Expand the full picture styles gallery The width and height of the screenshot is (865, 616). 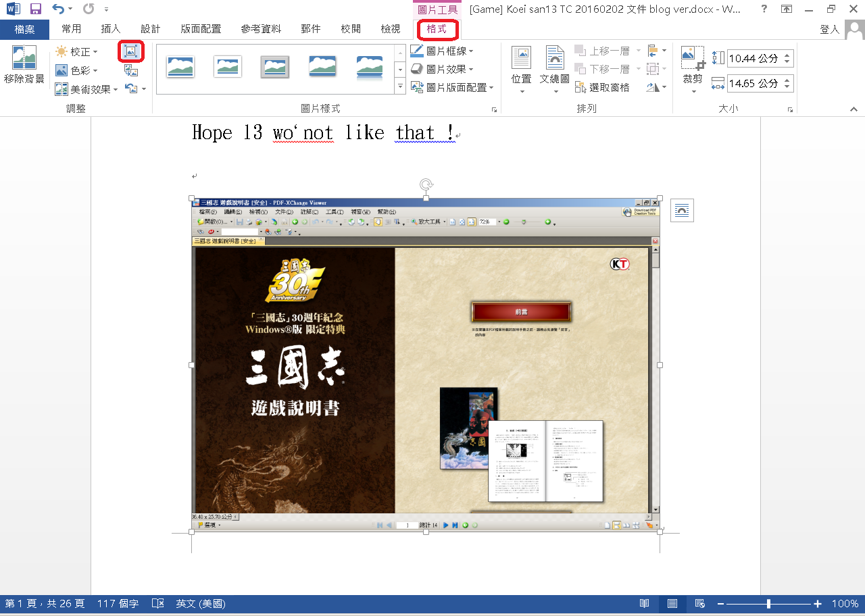pyautogui.click(x=399, y=86)
